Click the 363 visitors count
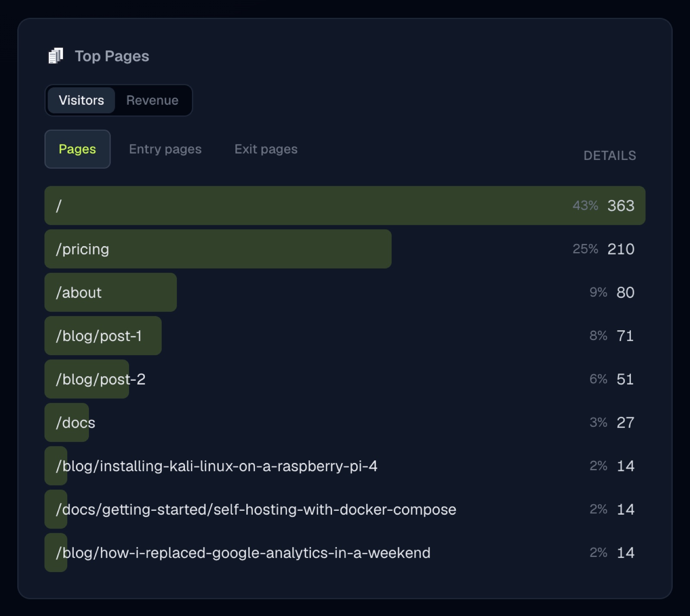Viewport: 690px width, 616px height. 621,206
